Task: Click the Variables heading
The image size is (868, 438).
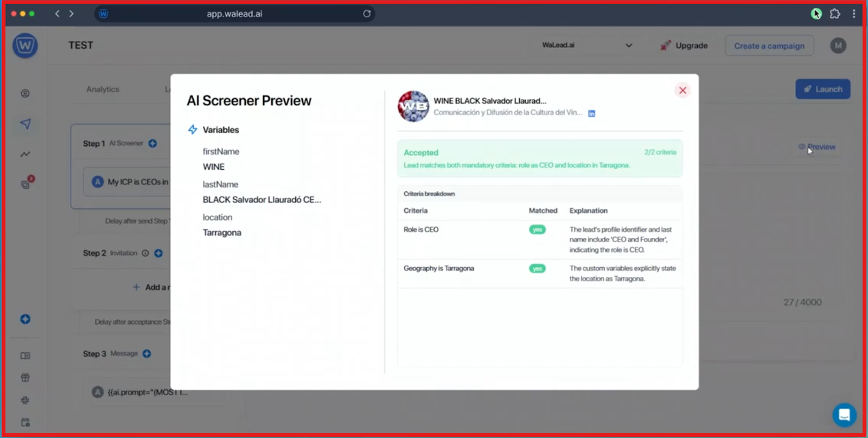Action: tap(221, 130)
